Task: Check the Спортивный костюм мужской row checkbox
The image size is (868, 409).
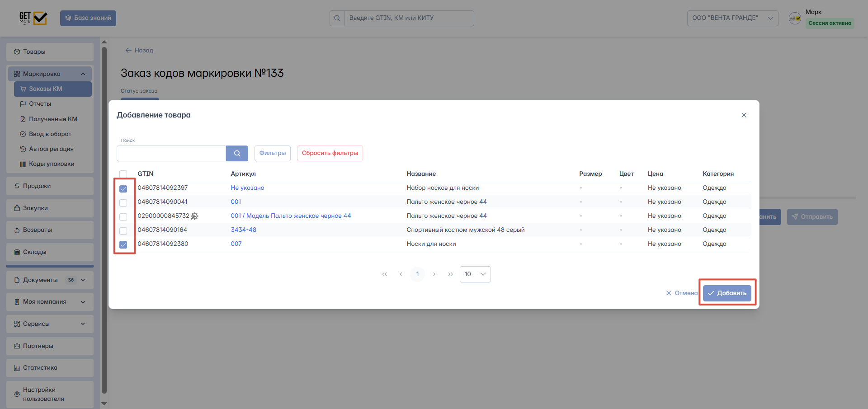Action: point(123,230)
